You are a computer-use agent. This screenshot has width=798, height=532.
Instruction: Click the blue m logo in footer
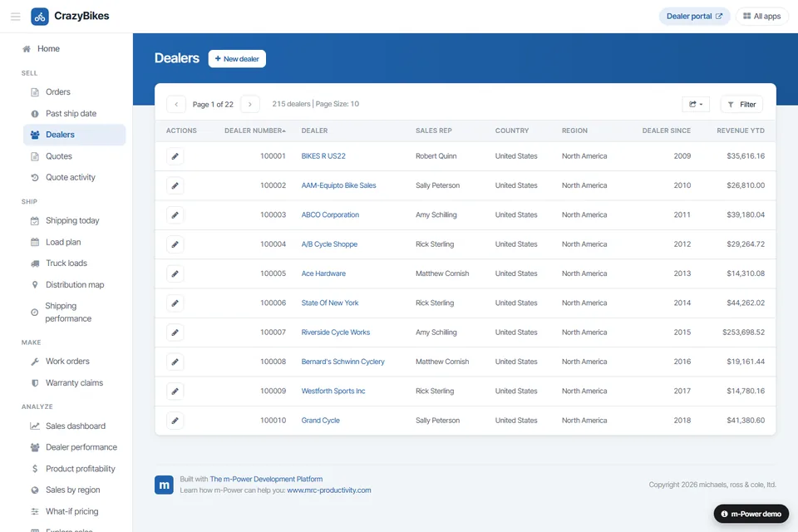[x=164, y=485]
